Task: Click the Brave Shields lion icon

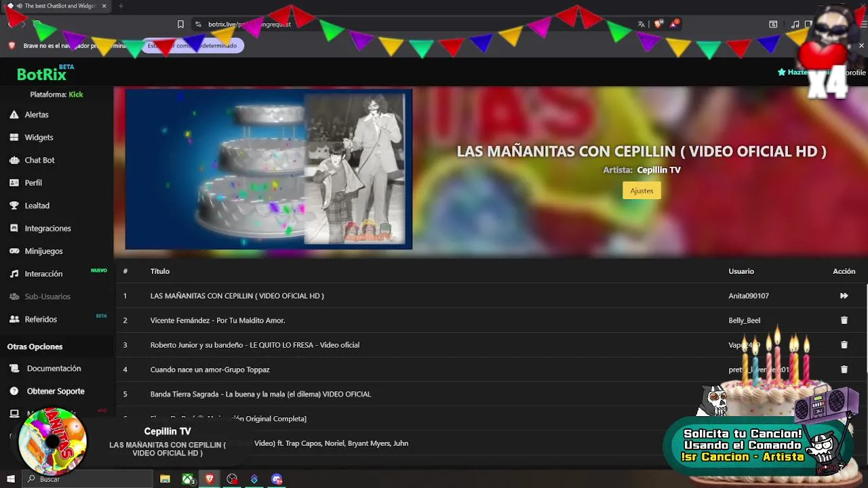Action: (658, 24)
